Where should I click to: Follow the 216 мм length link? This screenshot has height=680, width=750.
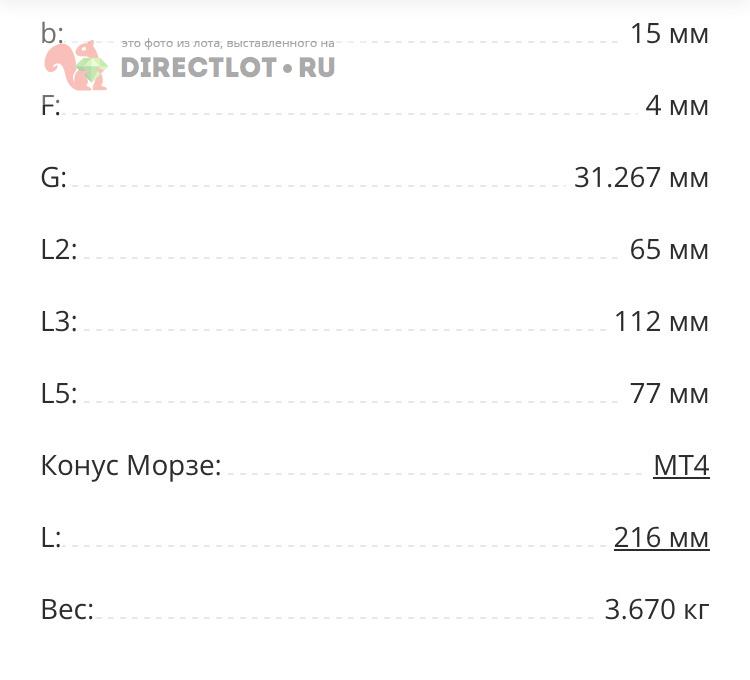(x=661, y=537)
